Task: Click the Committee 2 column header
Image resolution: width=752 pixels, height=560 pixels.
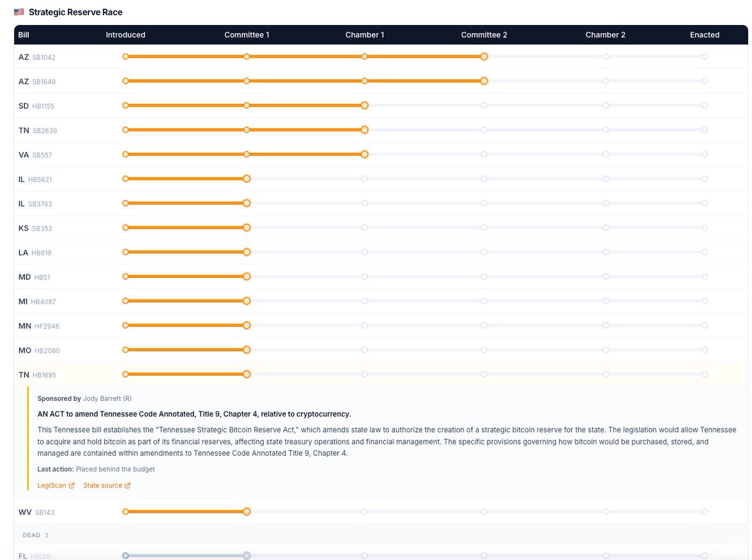Action: (x=484, y=35)
